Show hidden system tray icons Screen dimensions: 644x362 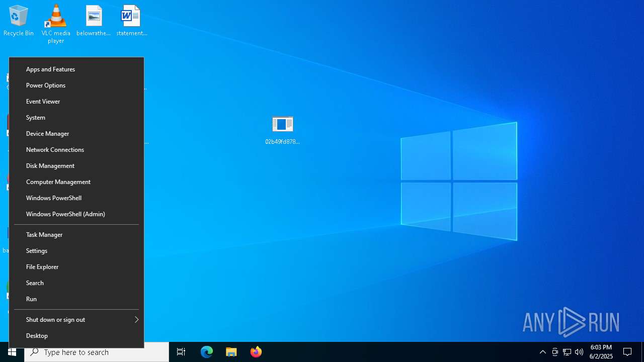[x=542, y=352]
